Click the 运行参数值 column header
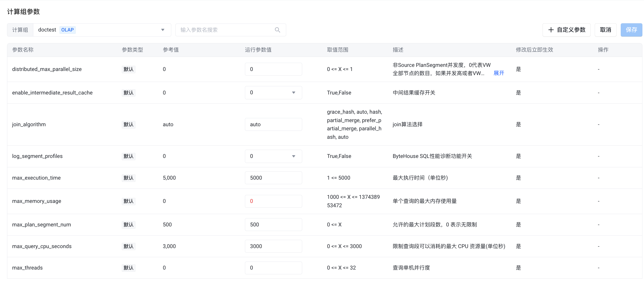This screenshot has height=283, width=644. point(258,50)
